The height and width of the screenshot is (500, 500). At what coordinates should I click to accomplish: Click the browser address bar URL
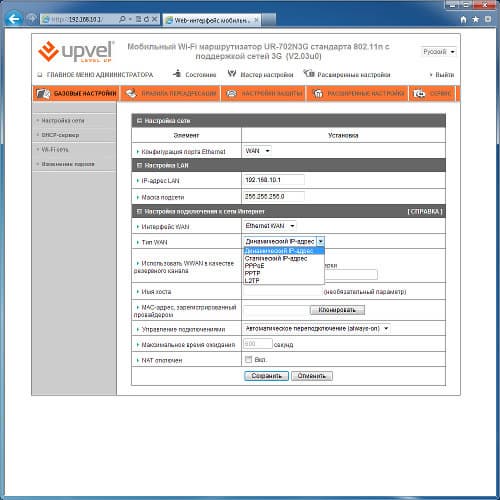pyautogui.click(x=78, y=19)
